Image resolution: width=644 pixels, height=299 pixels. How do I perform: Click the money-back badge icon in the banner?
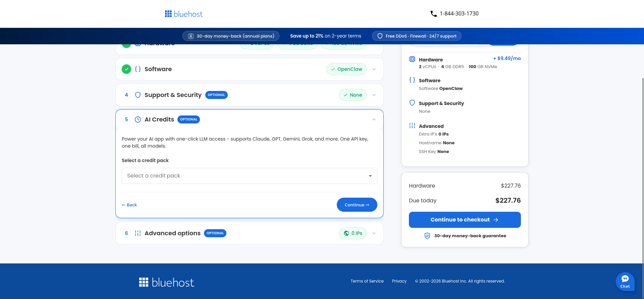(x=191, y=36)
